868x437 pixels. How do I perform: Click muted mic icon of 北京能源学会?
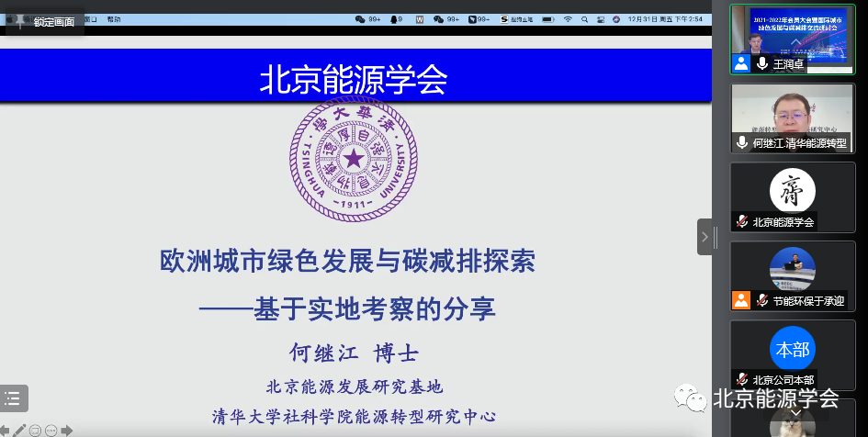(x=742, y=222)
